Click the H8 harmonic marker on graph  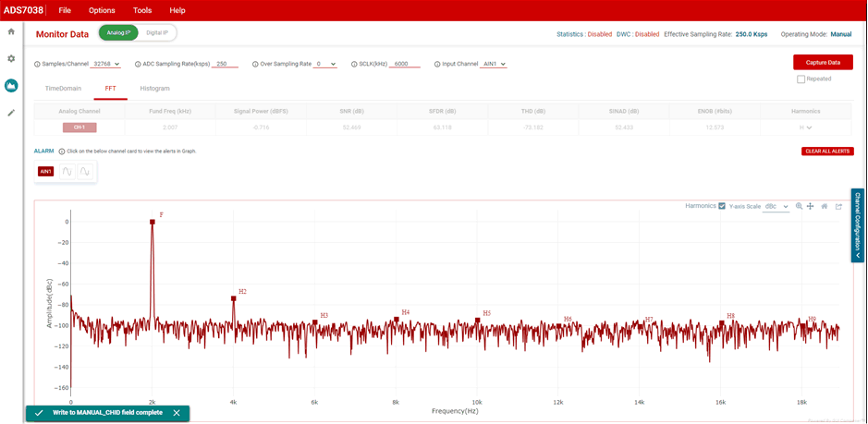[x=721, y=322]
